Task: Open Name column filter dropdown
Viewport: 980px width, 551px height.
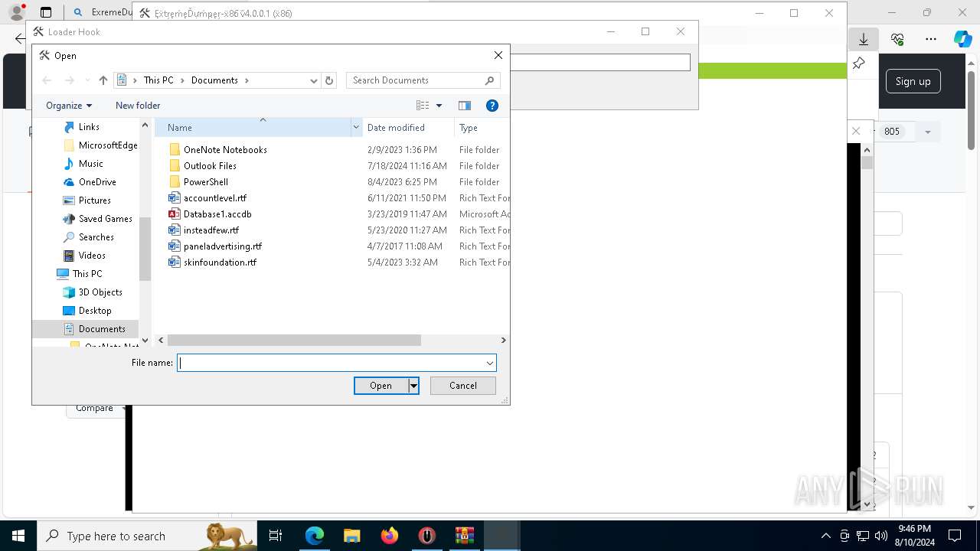Action: click(x=356, y=128)
